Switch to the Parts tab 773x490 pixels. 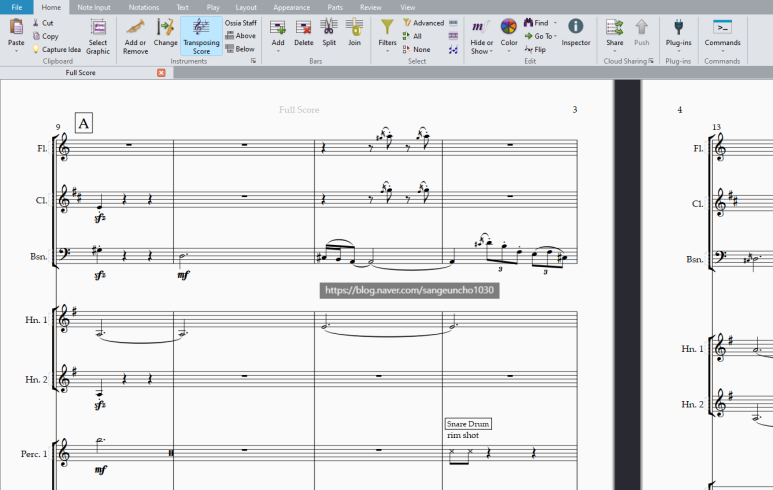click(x=335, y=7)
